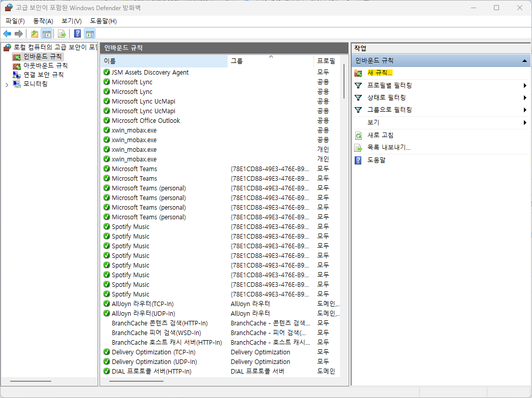532x398 pixels.
Task: Open the 상태로 필터링 submenu arrow
Action: (525, 97)
